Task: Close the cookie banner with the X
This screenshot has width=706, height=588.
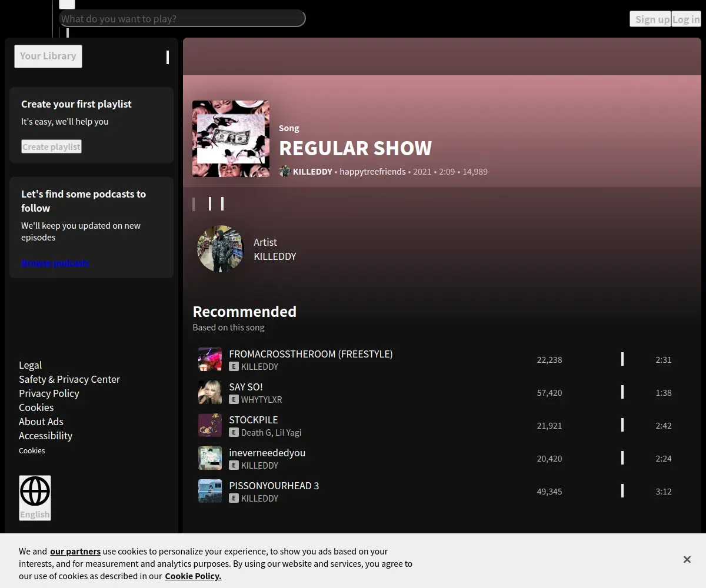Action: tap(687, 559)
